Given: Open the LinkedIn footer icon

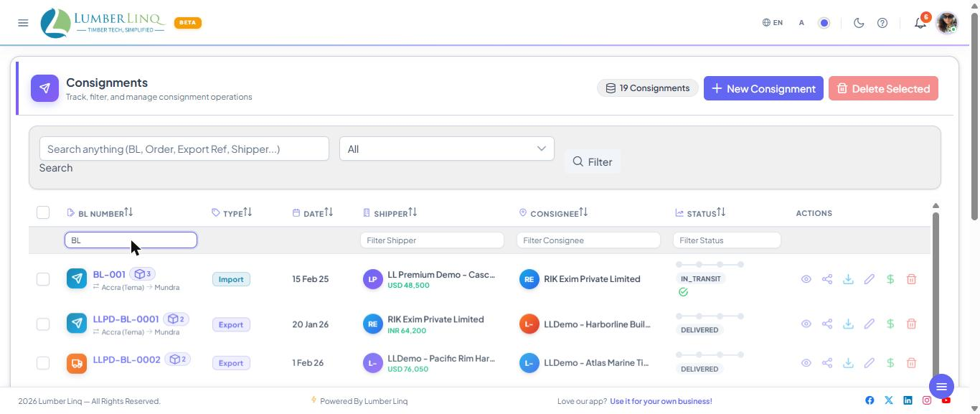Looking at the screenshot, I should coord(908,400).
